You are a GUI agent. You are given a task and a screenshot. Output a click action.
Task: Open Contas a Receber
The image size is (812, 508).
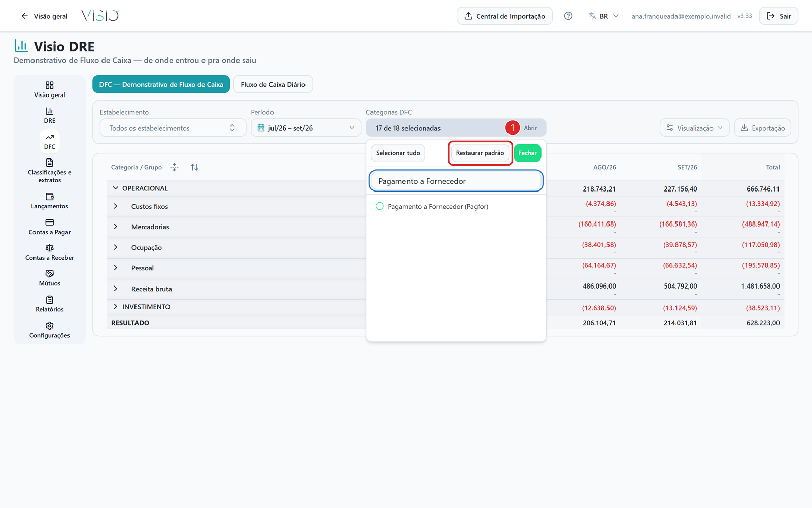click(x=49, y=252)
